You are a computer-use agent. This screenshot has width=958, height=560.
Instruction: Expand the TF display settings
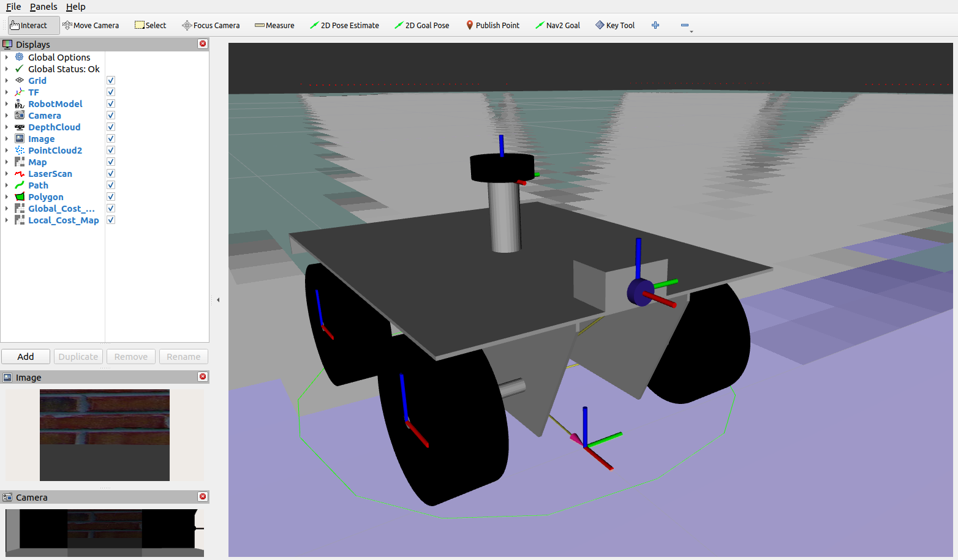coord(6,92)
